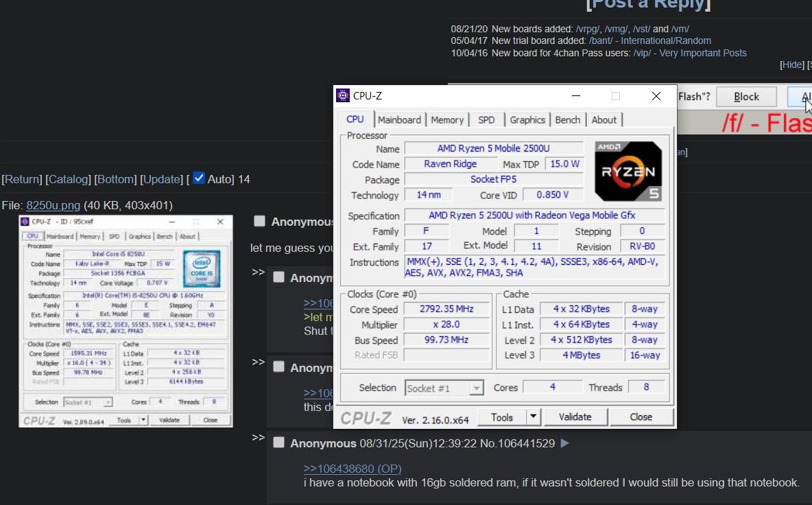Click the Multiplier value x 28.0
Image resolution: width=812 pixels, height=505 pixels.
click(446, 325)
